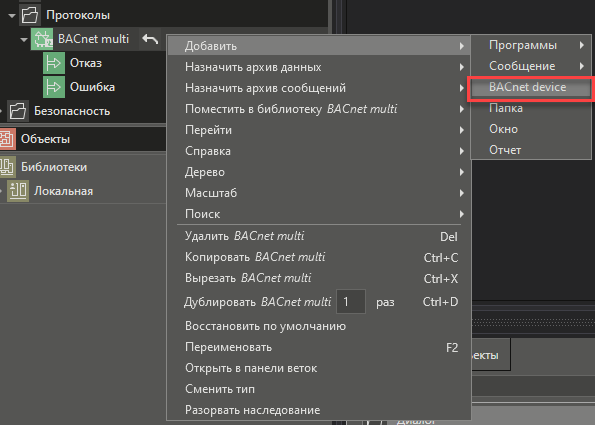This screenshot has width=595, height=425.
Task: Collapse the Протоколы tree node
Action: [12, 16]
